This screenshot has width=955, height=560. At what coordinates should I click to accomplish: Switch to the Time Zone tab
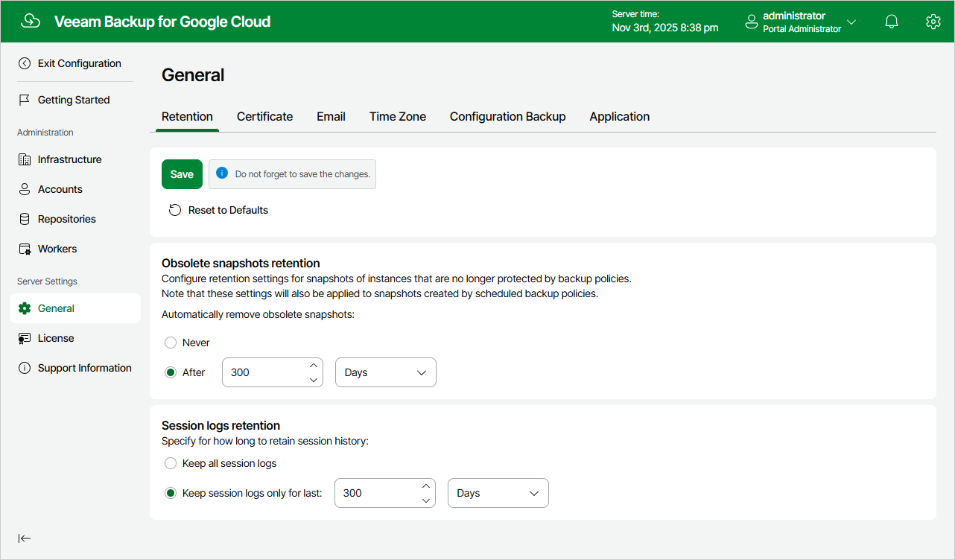(x=398, y=116)
